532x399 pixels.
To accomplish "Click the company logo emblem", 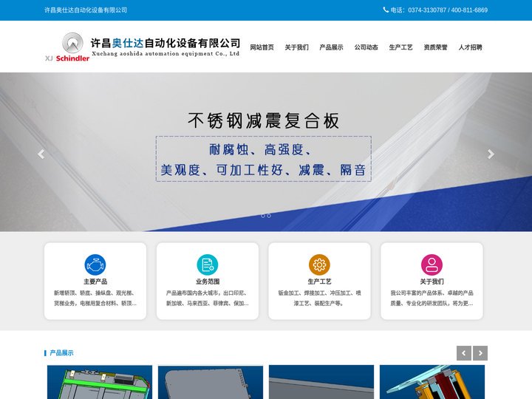I will click(x=72, y=43).
